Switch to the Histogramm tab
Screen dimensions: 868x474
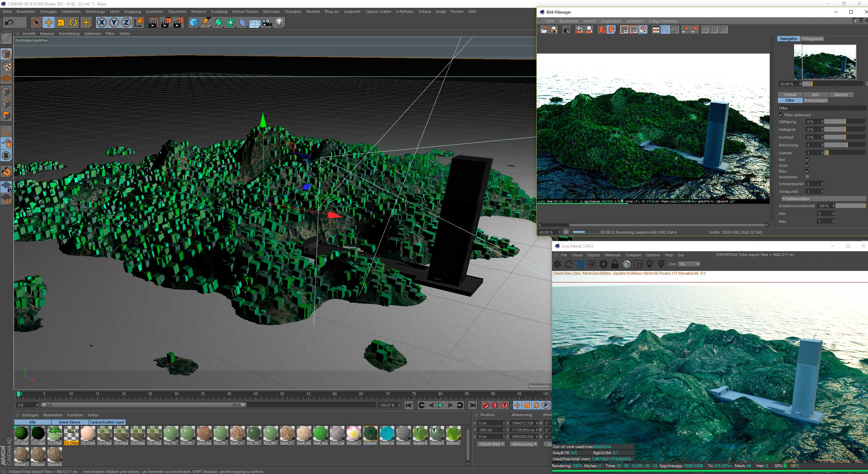pyautogui.click(x=812, y=39)
